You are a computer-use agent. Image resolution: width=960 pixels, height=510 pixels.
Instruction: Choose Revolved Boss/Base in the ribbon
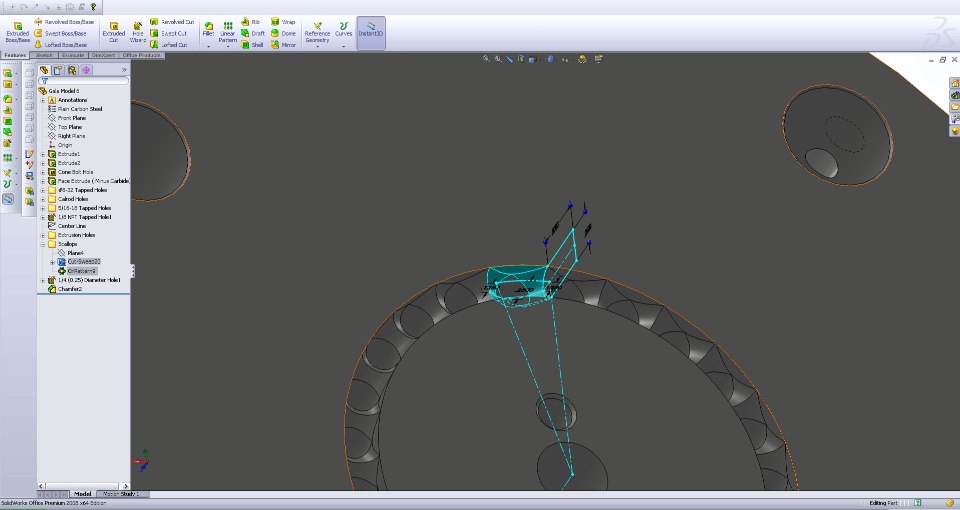pos(64,22)
